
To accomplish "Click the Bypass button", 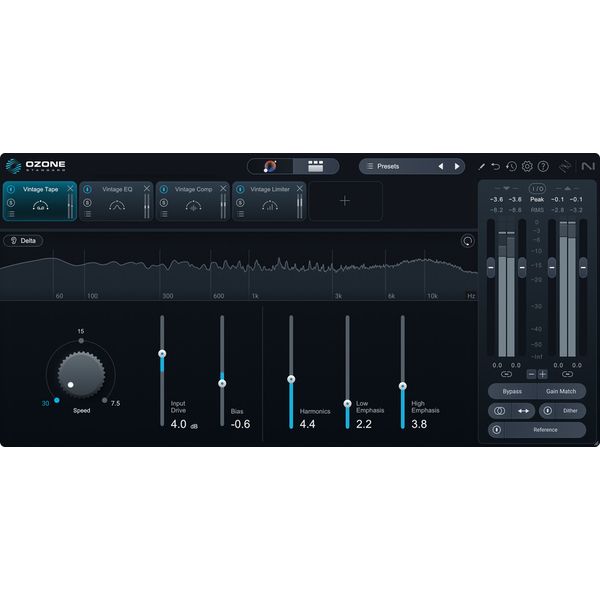I will tap(512, 391).
